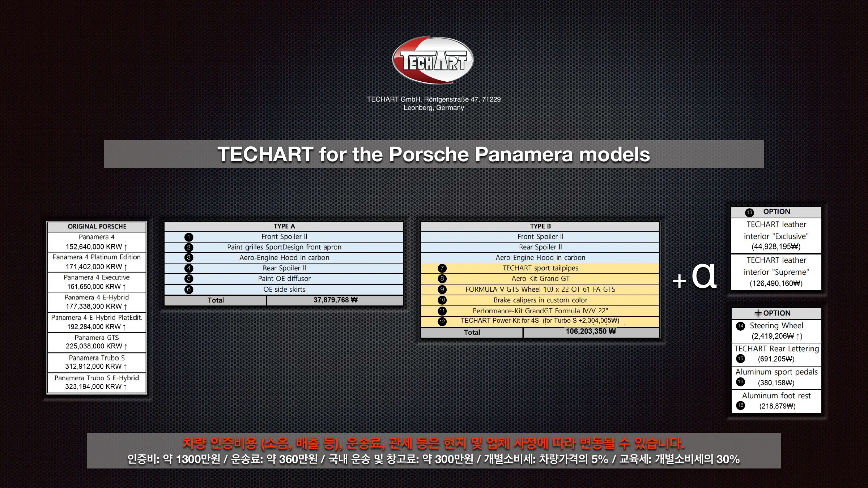Screen dimensions: 868x488
Task: Click TECHART Rear Lettering option text
Action: 776,349
